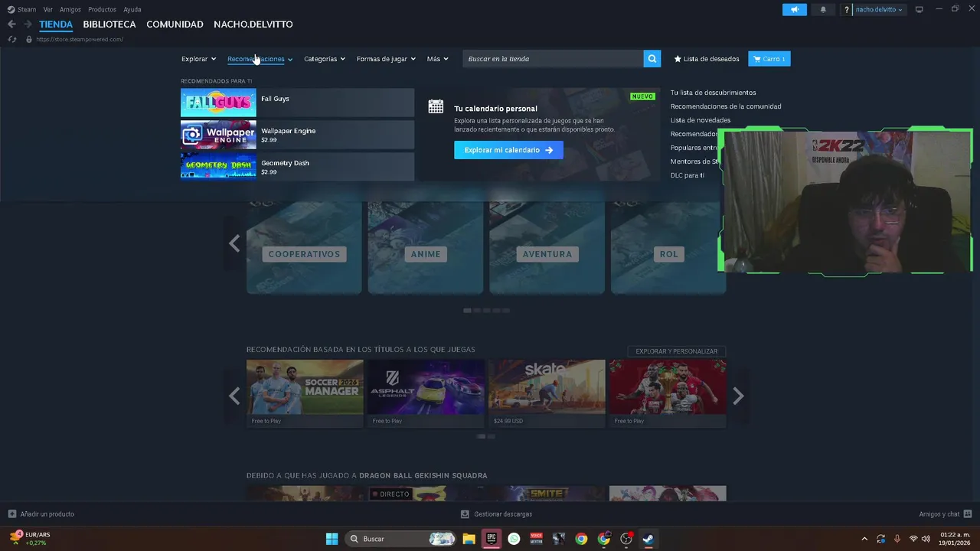Screen dimensions: 980x551
Task: Go back with the left navigation arrow
Action: pos(11,24)
